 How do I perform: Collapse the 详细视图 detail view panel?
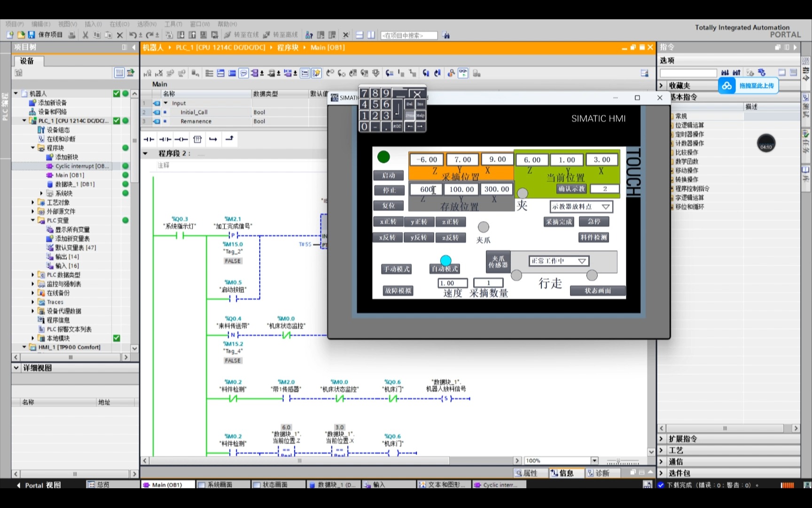pos(16,368)
